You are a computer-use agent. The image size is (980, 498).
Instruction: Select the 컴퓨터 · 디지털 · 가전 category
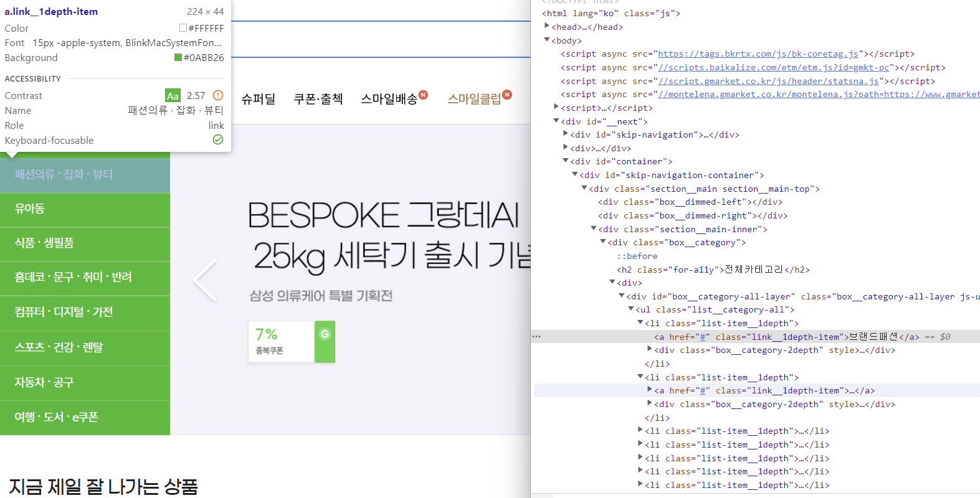tap(85, 313)
